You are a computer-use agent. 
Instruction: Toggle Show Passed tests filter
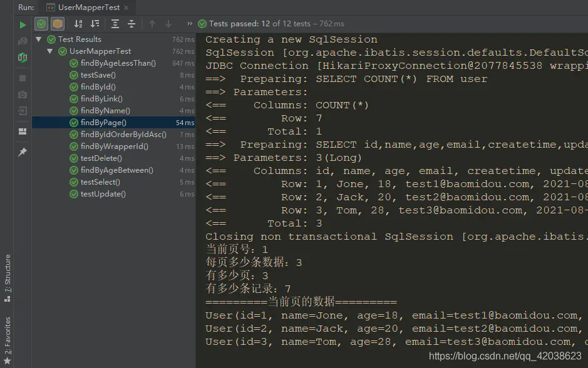41,24
